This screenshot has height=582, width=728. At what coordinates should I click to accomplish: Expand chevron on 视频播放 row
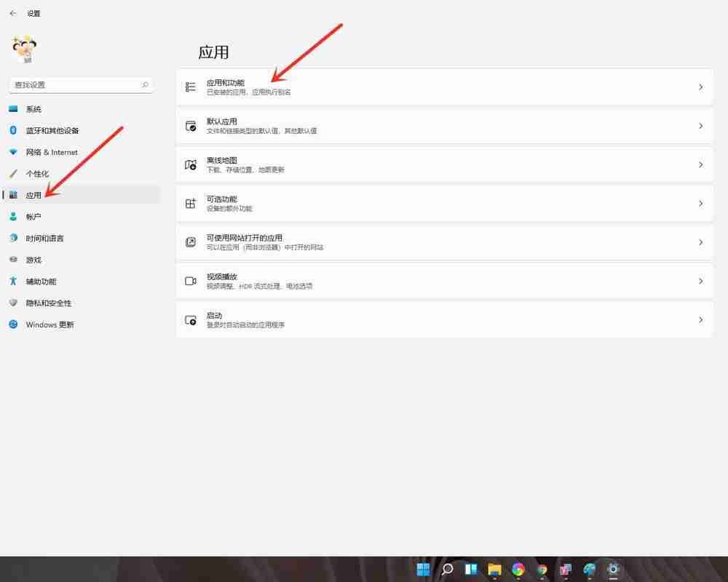tap(700, 282)
